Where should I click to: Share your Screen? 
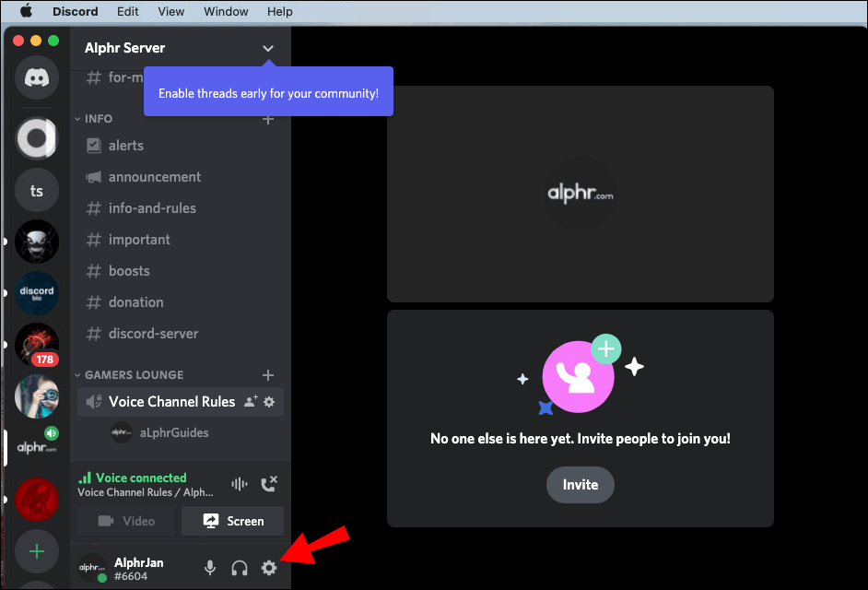232,521
